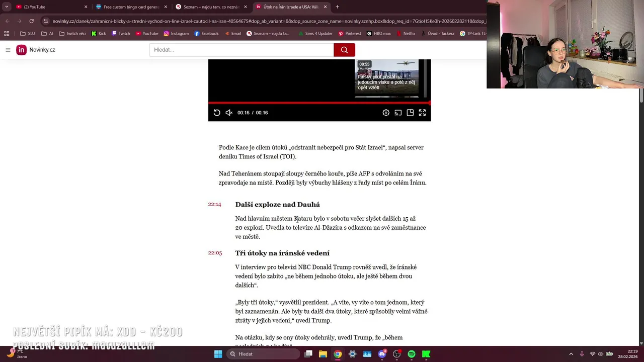Open video in picture-in-picture mode
Viewport: 644px width, 362px height.
click(410, 113)
